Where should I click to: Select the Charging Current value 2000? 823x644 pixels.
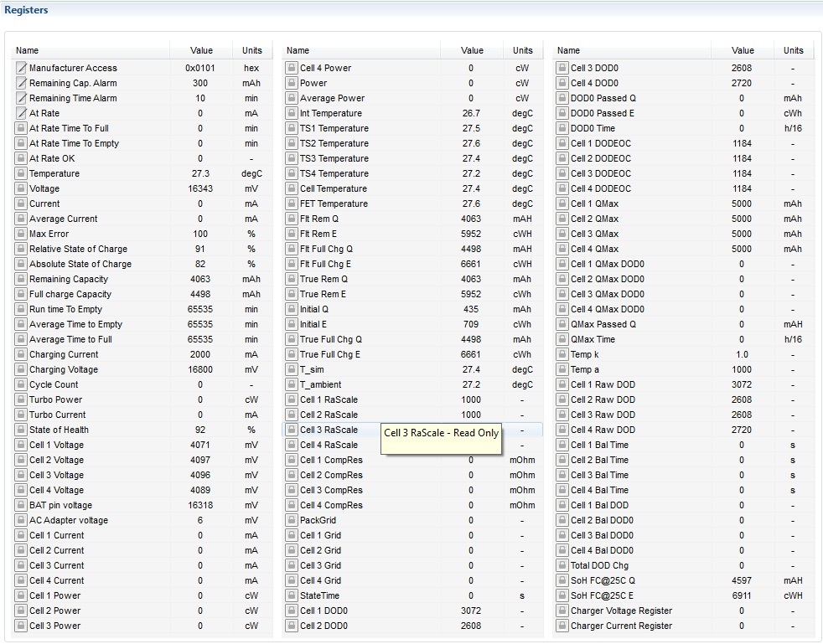[x=200, y=354]
